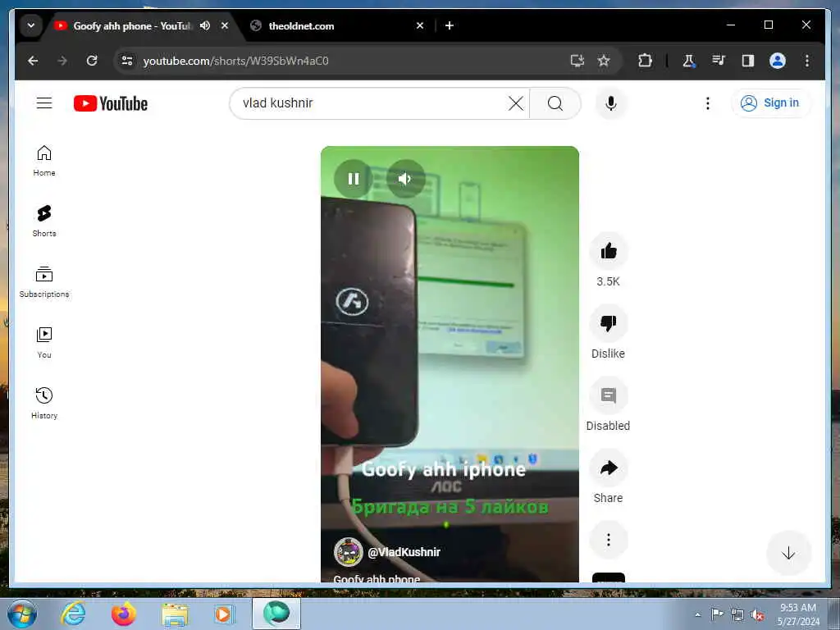The image size is (840, 630).
Task: Open the YouTube guide hamburger menu
Action: tap(44, 103)
